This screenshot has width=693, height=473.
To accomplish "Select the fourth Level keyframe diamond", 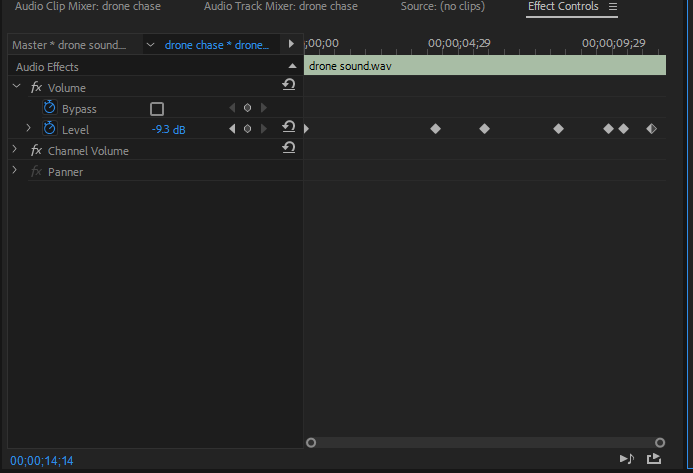I will (x=609, y=129).
